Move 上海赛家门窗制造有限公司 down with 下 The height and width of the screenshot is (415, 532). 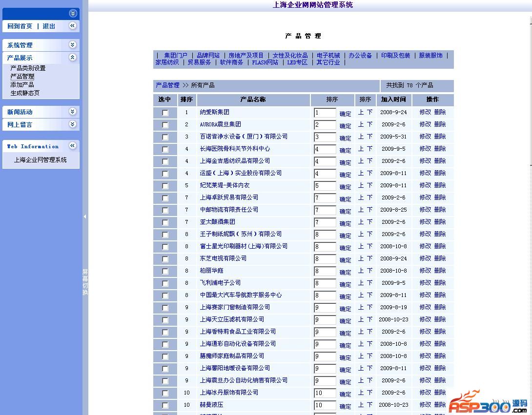tap(369, 307)
